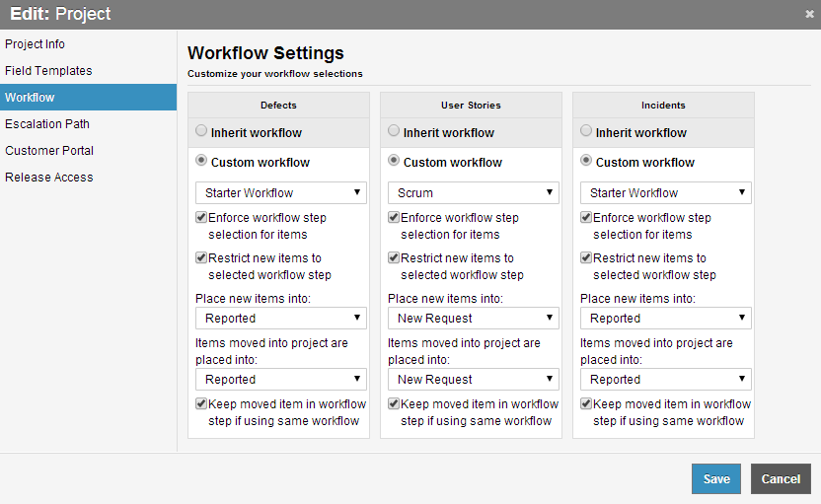
Task: Expand Incidents Place new items into dropdown
Action: 665,318
